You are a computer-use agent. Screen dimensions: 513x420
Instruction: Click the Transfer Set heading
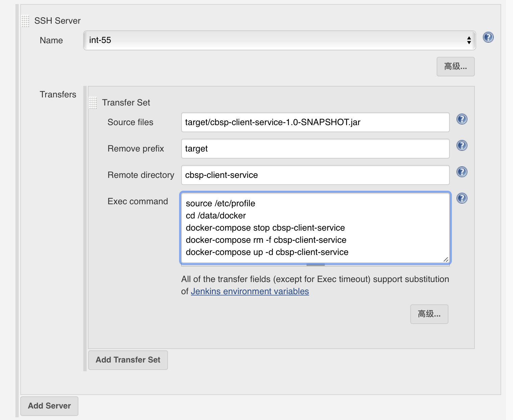[126, 102]
